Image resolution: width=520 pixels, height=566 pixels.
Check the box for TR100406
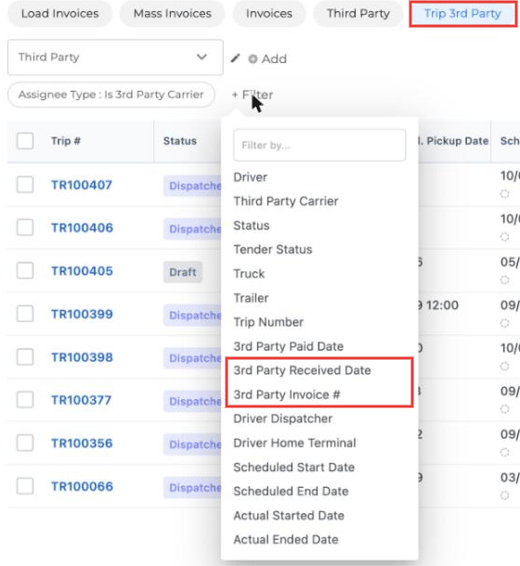[x=25, y=227]
